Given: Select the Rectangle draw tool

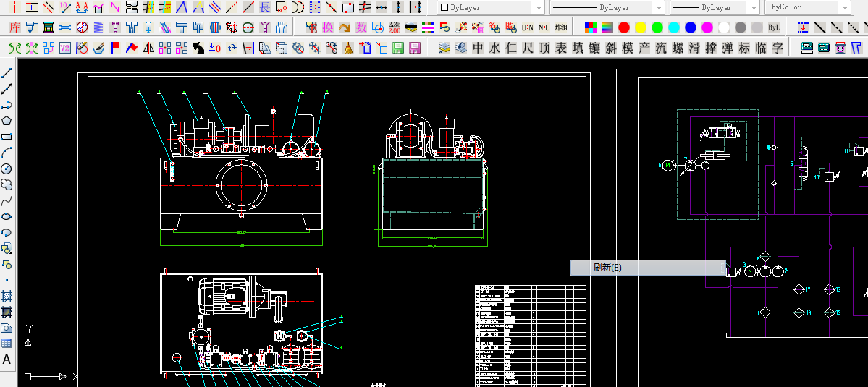Looking at the screenshot, I should pyautogui.click(x=7, y=137).
